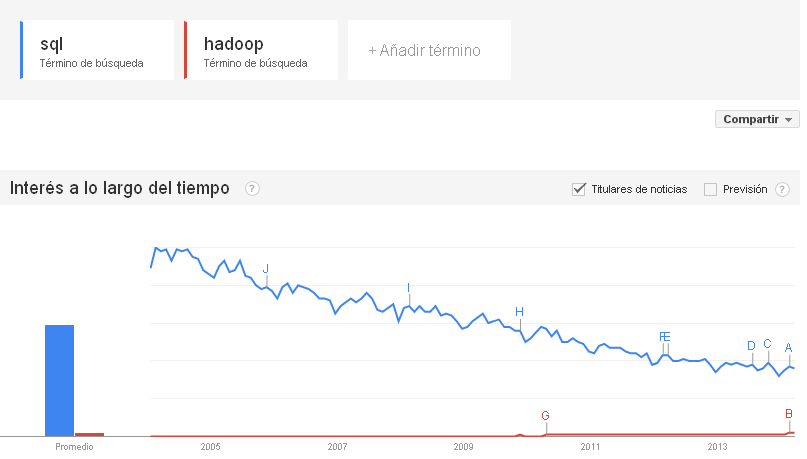This screenshot has width=807, height=459.
Task: Select the sql search term box
Action: tap(97, 50)
